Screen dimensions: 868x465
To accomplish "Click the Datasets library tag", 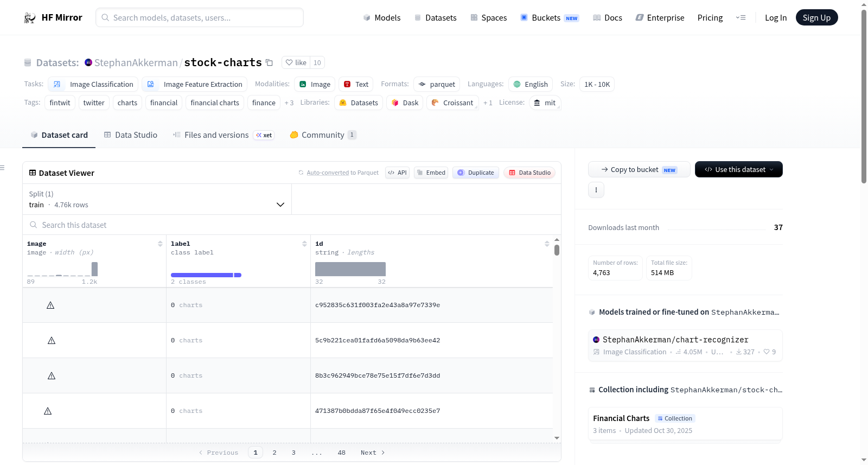I will coord(359,103).
